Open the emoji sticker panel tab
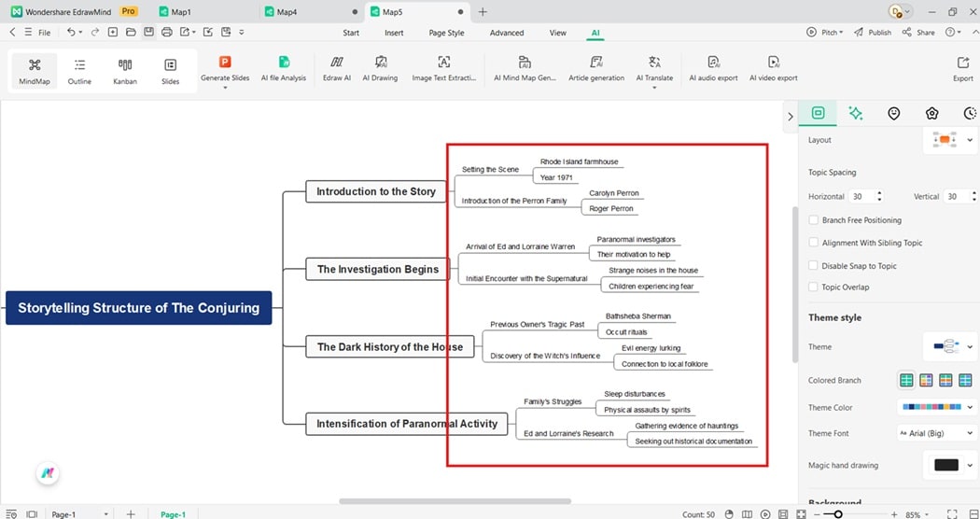 click(894, 113)
